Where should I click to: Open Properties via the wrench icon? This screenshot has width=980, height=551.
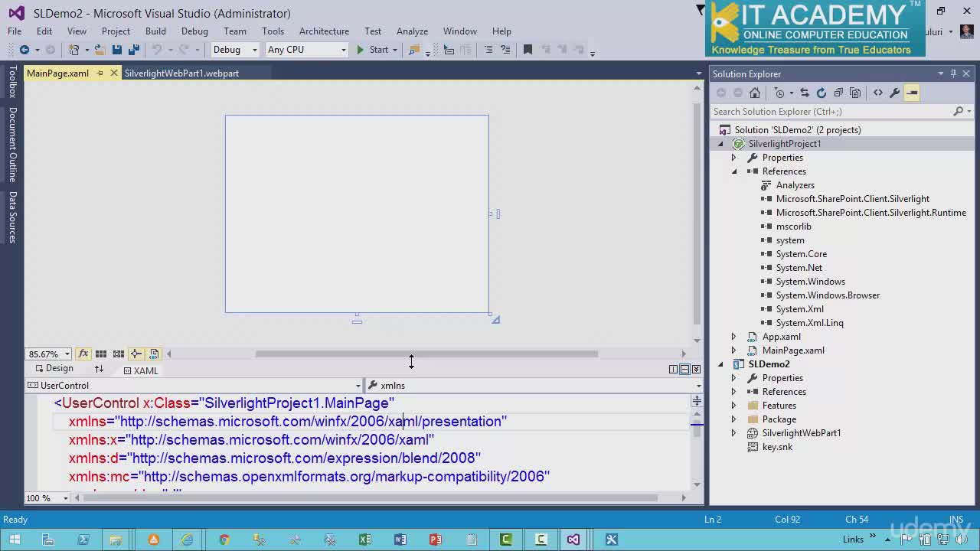point(894,93)
